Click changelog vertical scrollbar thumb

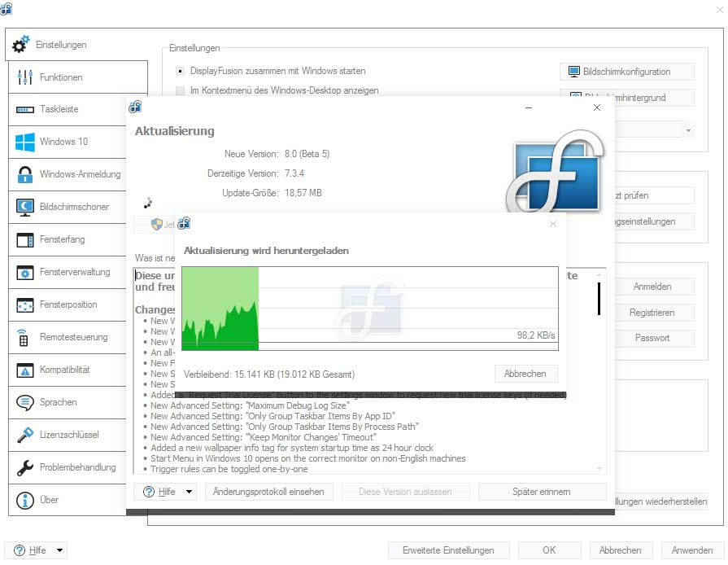tap(599, 298)
